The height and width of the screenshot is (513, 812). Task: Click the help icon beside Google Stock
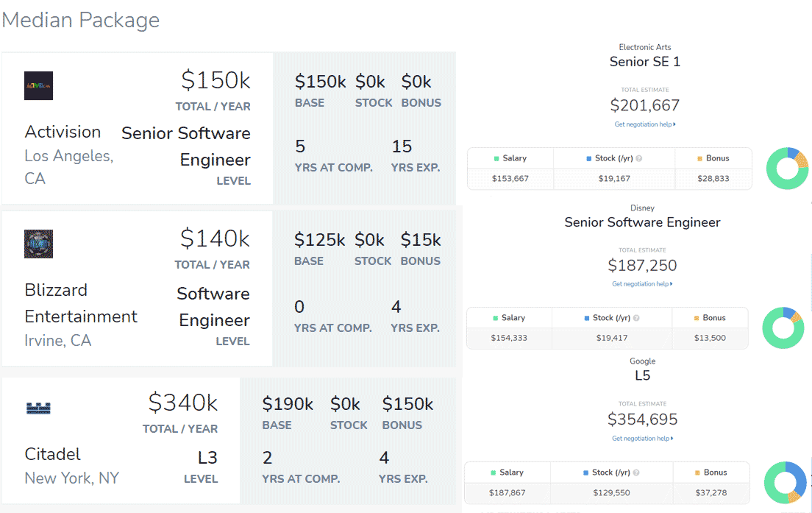click(x=636, y=473)
